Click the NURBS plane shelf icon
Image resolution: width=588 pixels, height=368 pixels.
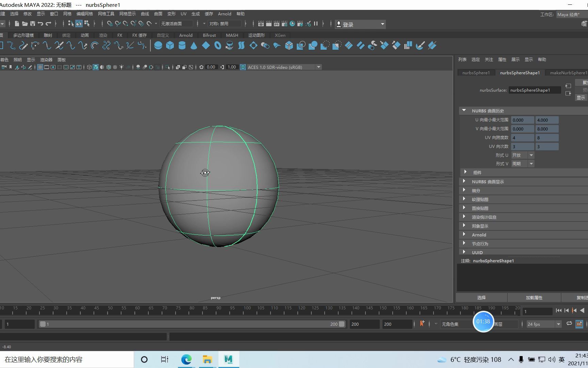[x=206, y=45]
